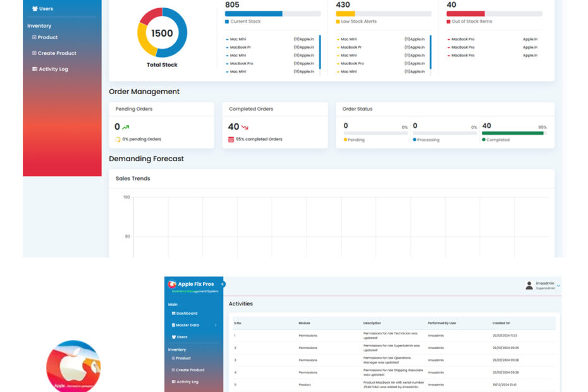Click the "Product" module cell in row 5
Image resolution: width=588 pixels, height=392 pixels.
(x=305, y=385)
